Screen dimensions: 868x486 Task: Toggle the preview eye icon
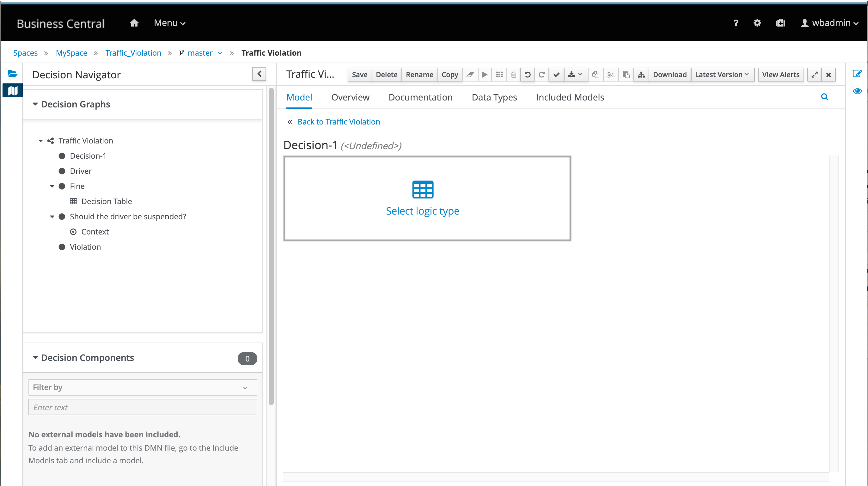tap(857, 91)
